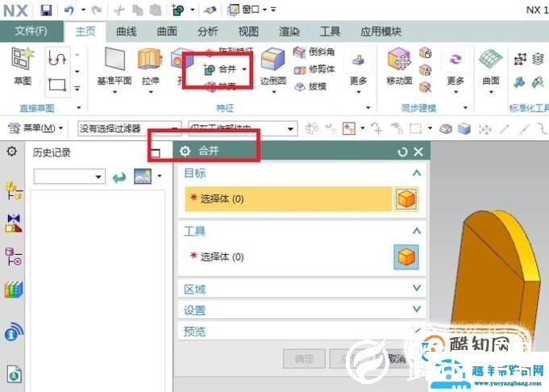
Task: Click the 倒斜角 chamfer tool
Action: coord(314,52)
